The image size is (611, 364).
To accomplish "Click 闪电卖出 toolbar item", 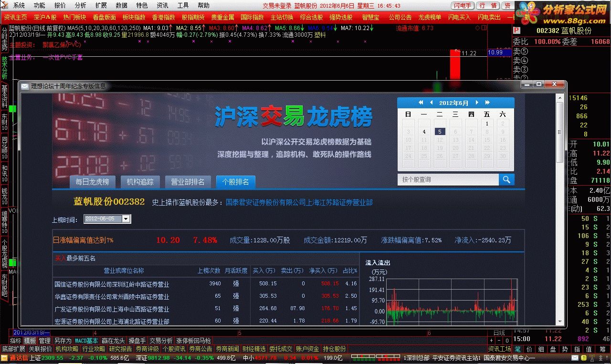I will click(489, 17).
